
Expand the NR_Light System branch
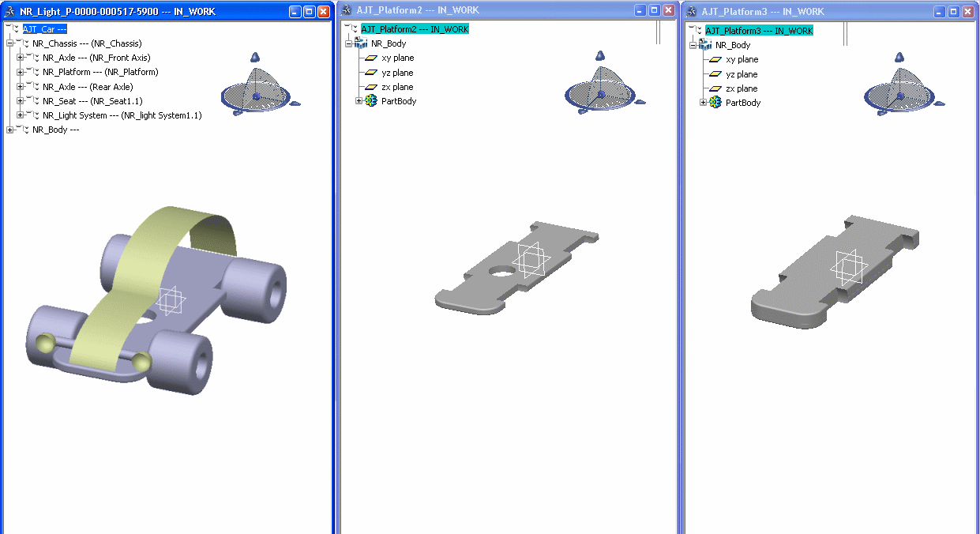pyautogui.click(x=21, y=115)
